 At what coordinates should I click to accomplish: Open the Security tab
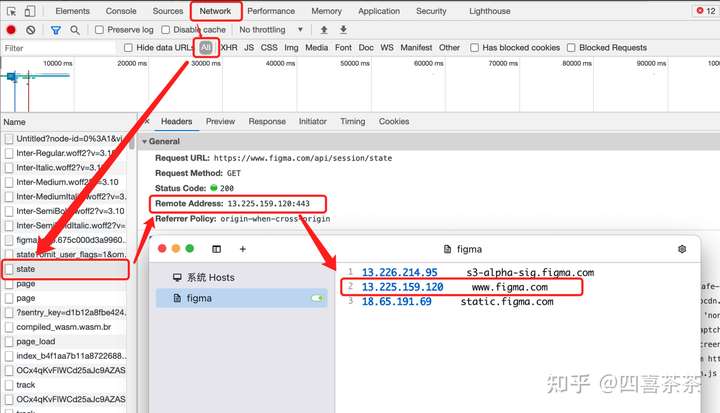tap(431, 11)
